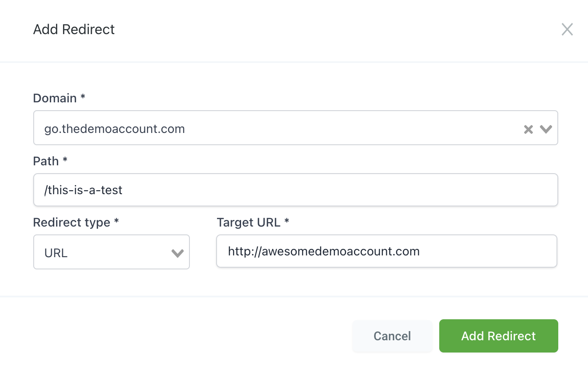Click the http://awesomedemoaccount.com URL text

(324, 251)
